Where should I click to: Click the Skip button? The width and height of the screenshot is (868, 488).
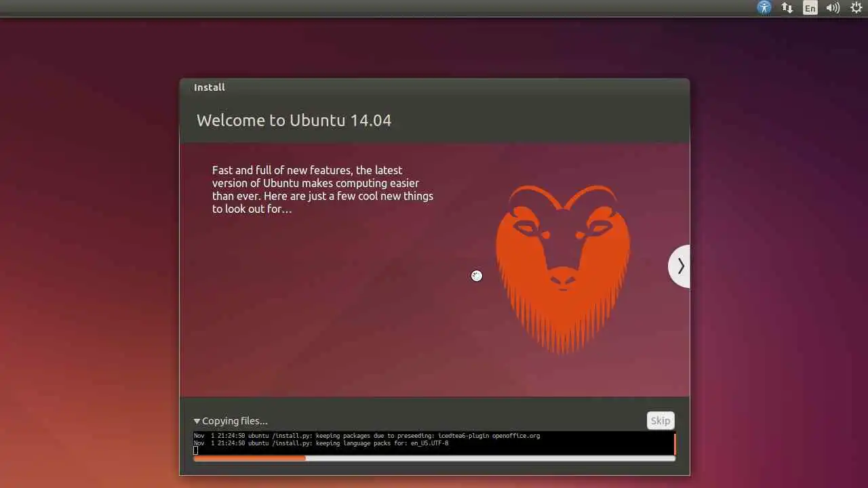660,420
